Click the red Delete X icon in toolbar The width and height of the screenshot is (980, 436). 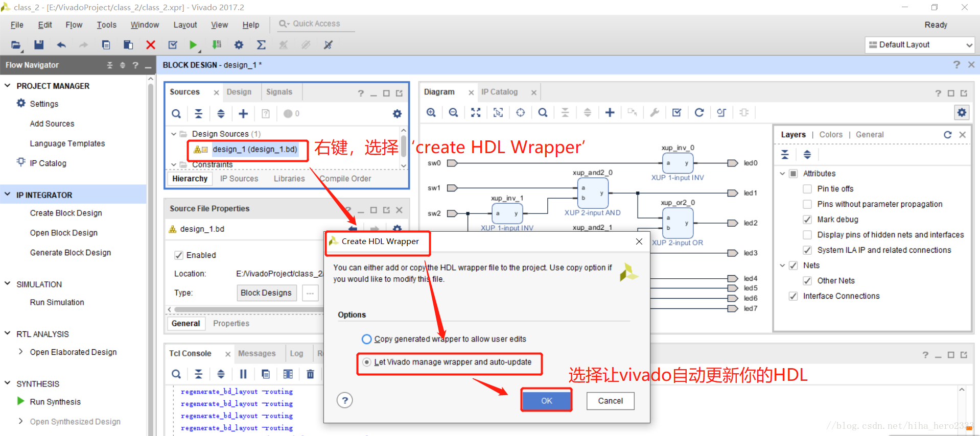[x=151, y=45]
